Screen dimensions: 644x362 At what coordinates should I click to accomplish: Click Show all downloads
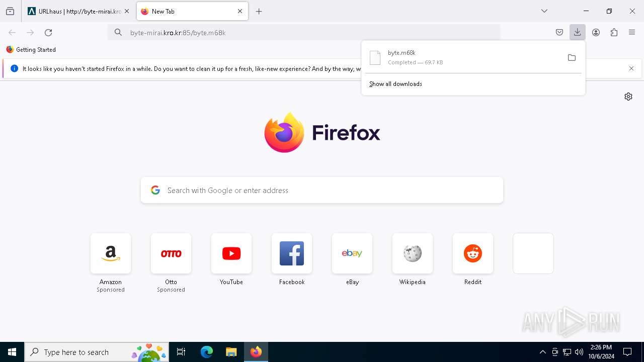(x=395, y=84)
